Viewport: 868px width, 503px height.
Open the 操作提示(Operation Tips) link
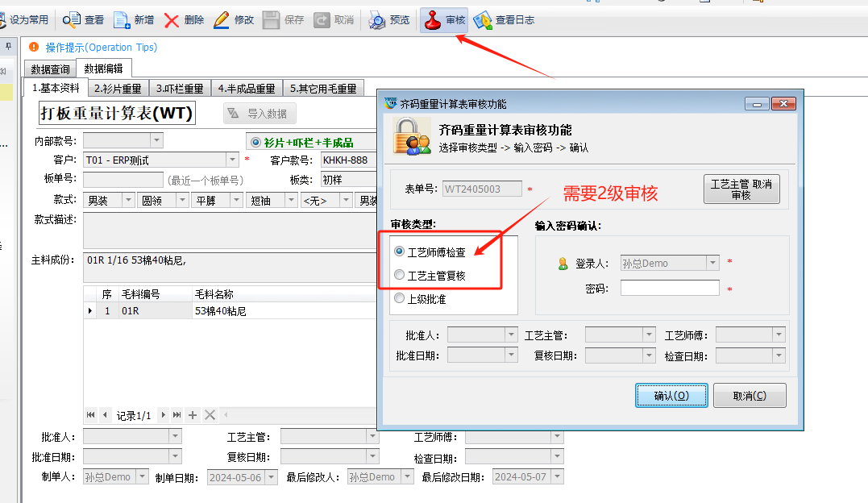tap(102, 48)
